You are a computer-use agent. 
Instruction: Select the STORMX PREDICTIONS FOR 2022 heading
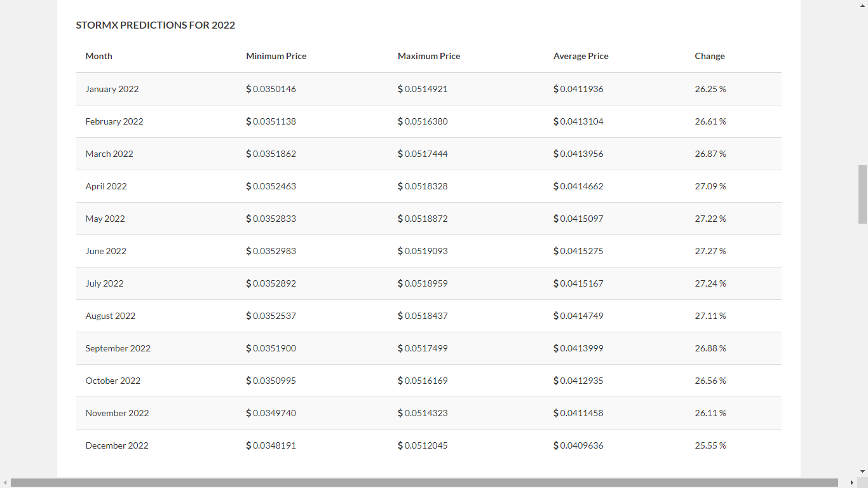(x=155, y=25)
